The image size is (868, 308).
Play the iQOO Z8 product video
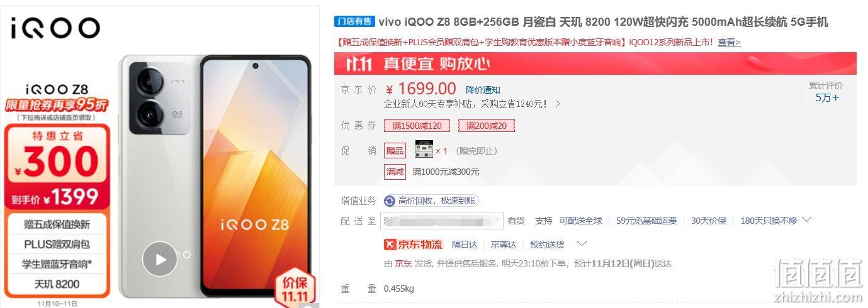coord(159,259)
